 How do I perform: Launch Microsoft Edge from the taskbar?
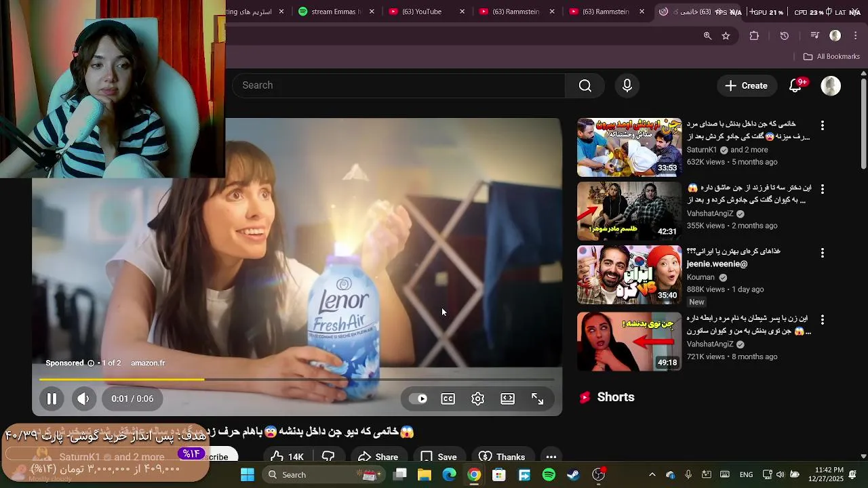tap(450, 474)
